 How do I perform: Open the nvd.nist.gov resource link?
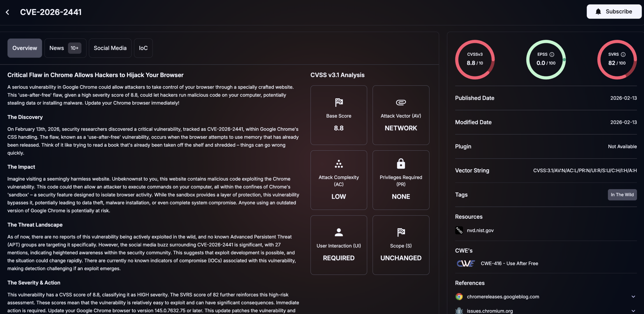coord(480,230)
